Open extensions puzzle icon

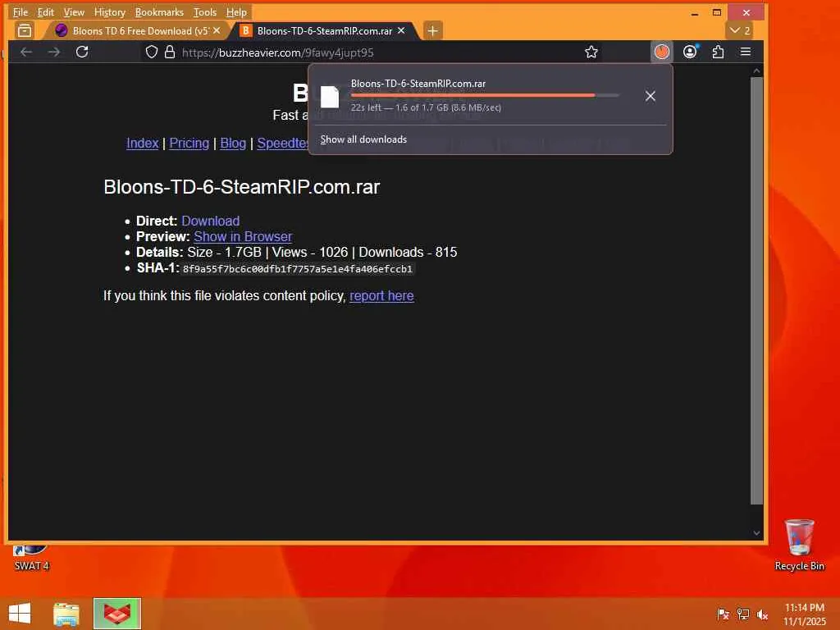718,52
